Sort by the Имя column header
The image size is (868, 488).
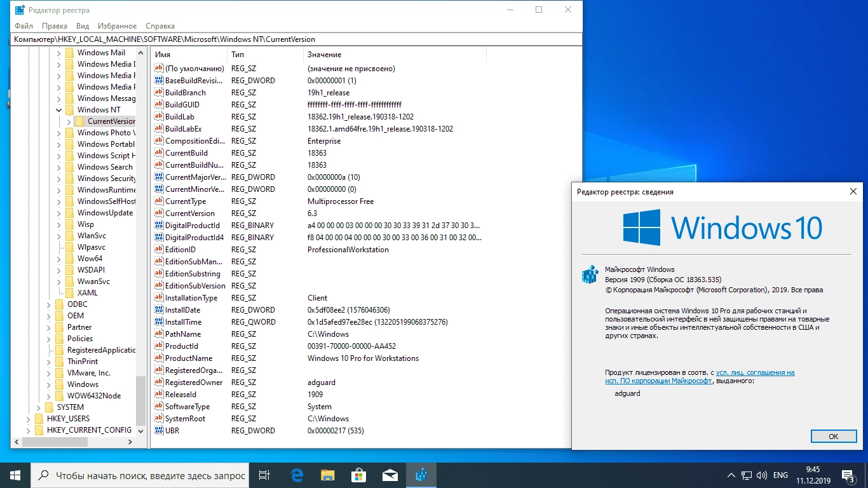[189, 55]
